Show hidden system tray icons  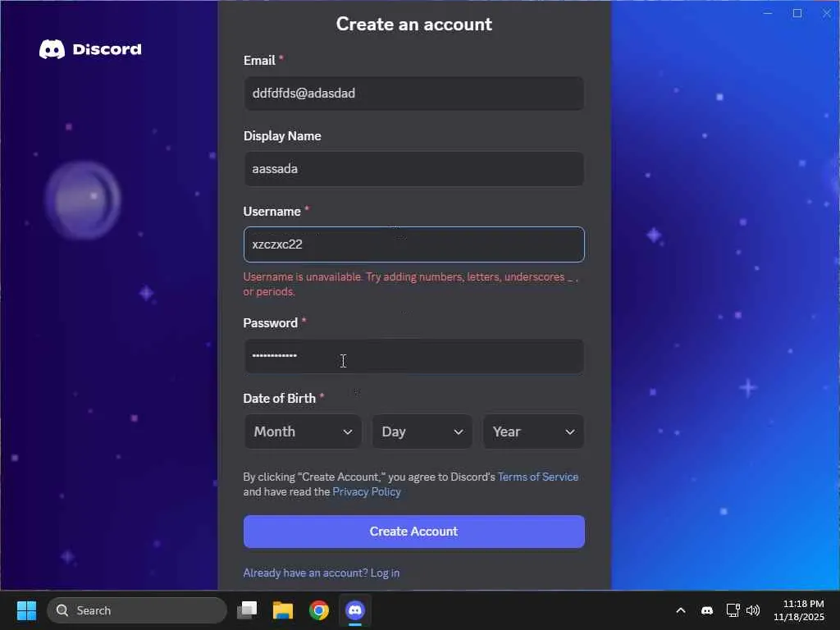680,610
